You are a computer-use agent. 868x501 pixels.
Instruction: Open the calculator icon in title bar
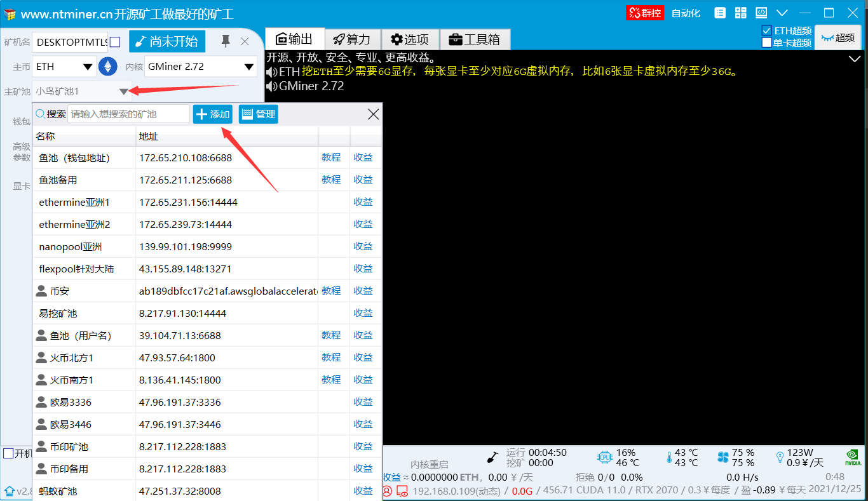coord(740,13)
